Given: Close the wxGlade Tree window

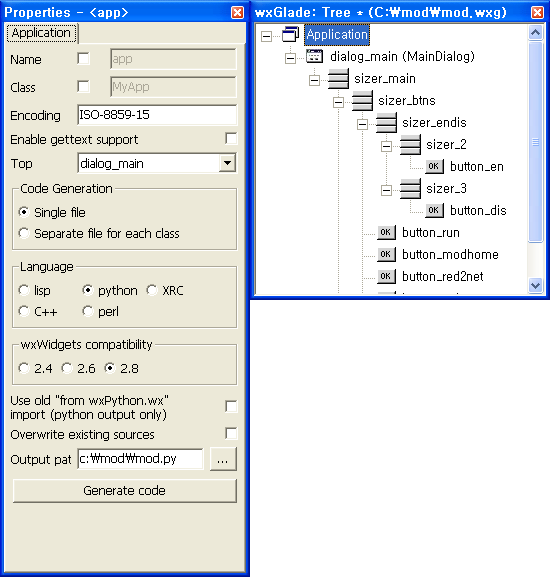Looking at the screenshot, I should click(x=538, y=13).
